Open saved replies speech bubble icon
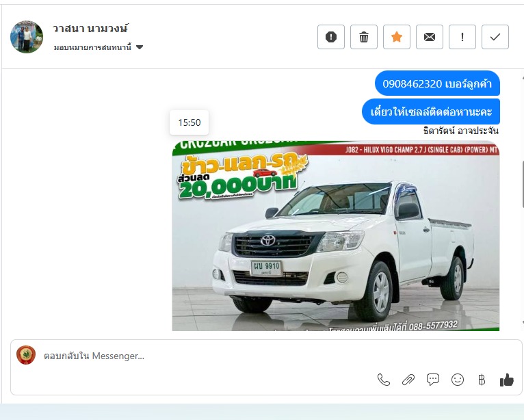The image size is (524, 420). coord(433,380)
